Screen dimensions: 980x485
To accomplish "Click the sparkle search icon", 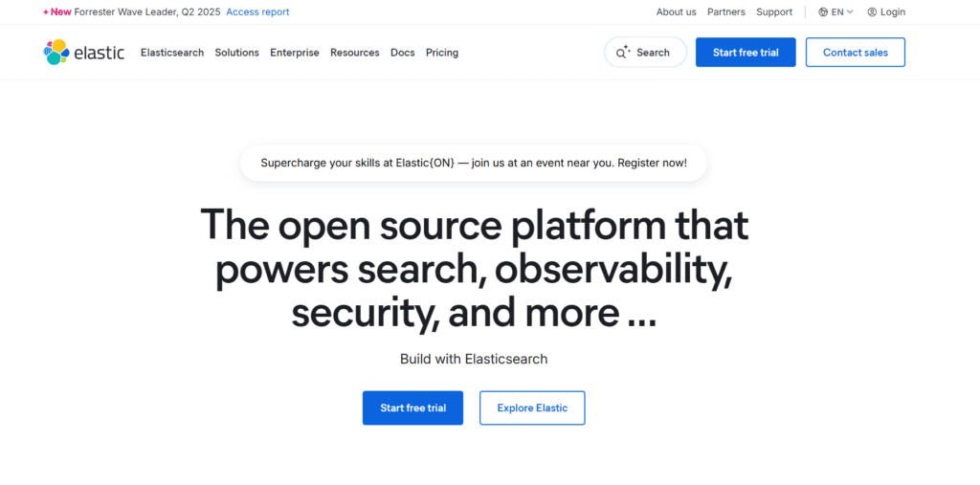I will coord(624,53).
